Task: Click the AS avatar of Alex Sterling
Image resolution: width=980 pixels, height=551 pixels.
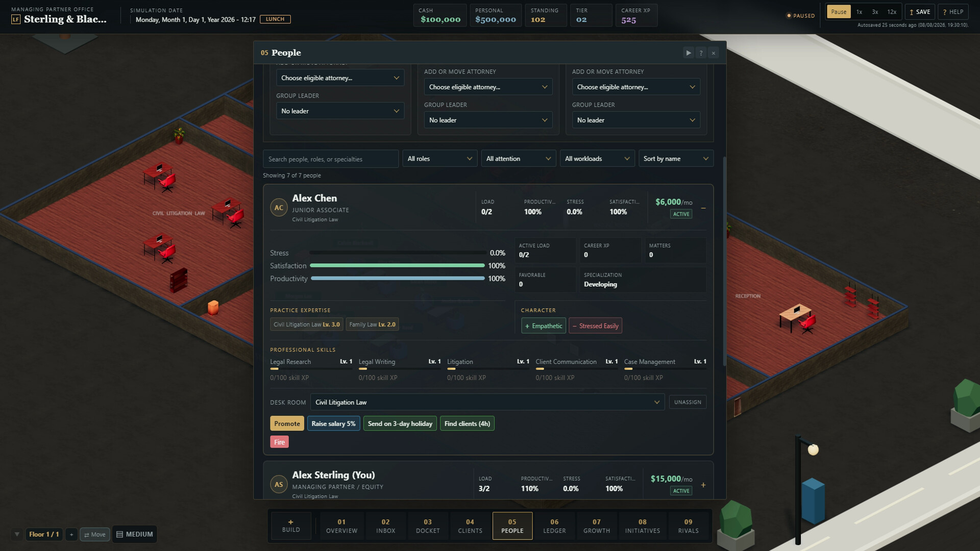Action: coord(279,484)
